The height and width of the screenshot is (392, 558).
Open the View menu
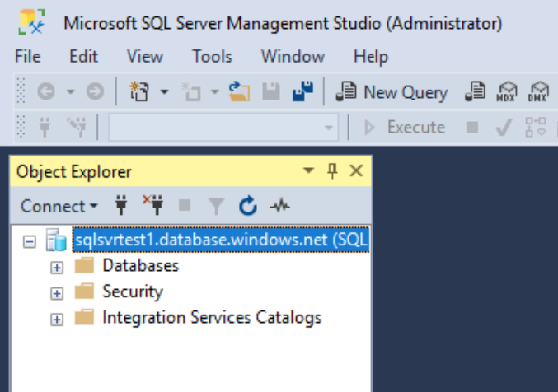pos(145,57)
